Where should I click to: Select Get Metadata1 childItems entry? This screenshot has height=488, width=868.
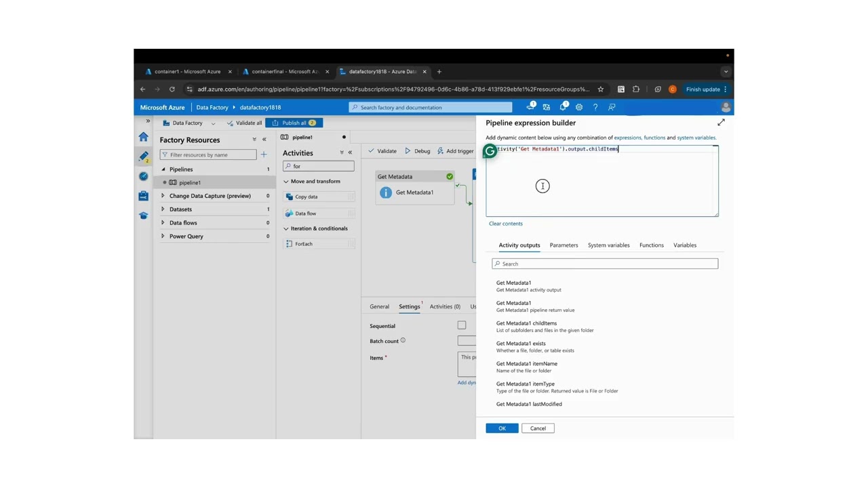point(545,327)
